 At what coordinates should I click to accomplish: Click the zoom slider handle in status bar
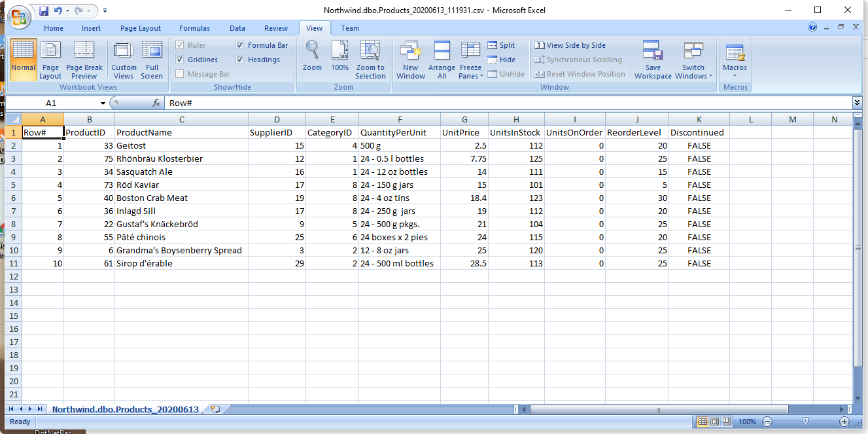click(805, 422)
